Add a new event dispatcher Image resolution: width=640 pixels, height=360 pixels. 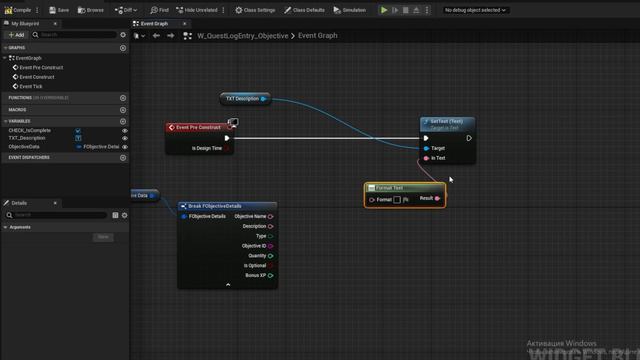pyautogui.click(x=123, y=158)
